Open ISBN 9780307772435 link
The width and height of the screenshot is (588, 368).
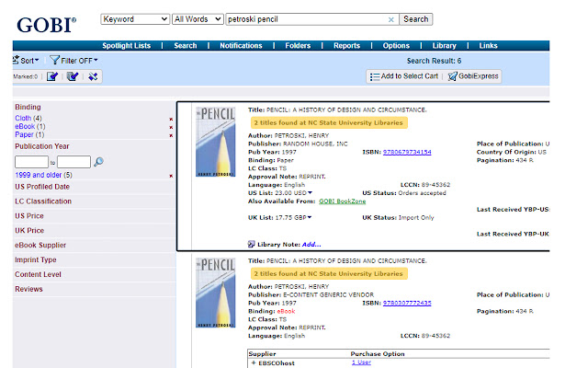click(407, 303)
